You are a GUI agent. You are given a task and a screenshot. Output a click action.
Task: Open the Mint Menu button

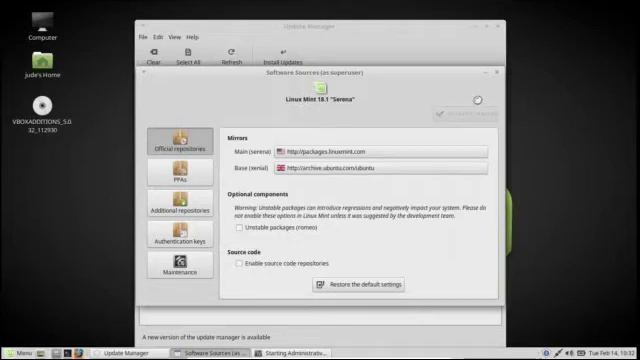pos(18,353)
